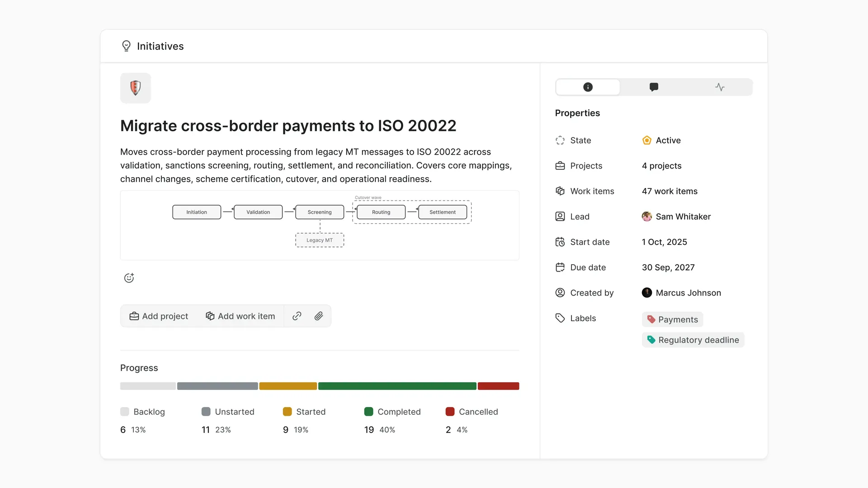Open the comments tab
Viewport: 868px width, 488px height.
(654, 87)
